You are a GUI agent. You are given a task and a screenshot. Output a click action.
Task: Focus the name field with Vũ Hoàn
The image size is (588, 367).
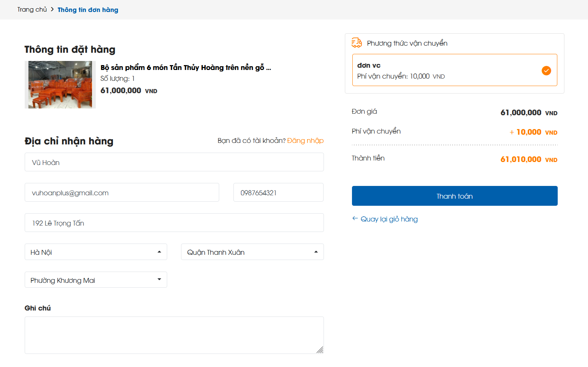click(174, 162)
